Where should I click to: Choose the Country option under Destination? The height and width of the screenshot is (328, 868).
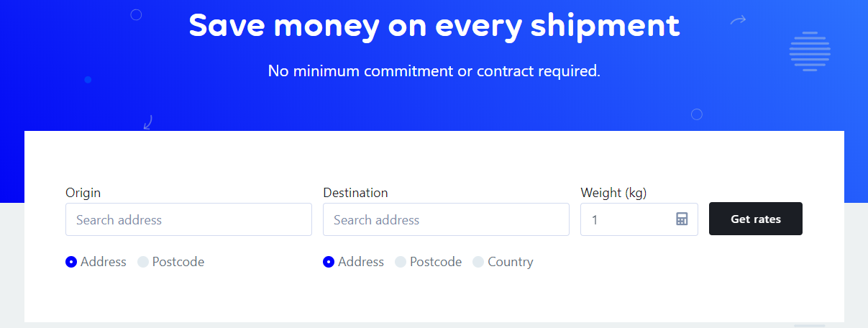click(503, 262)
